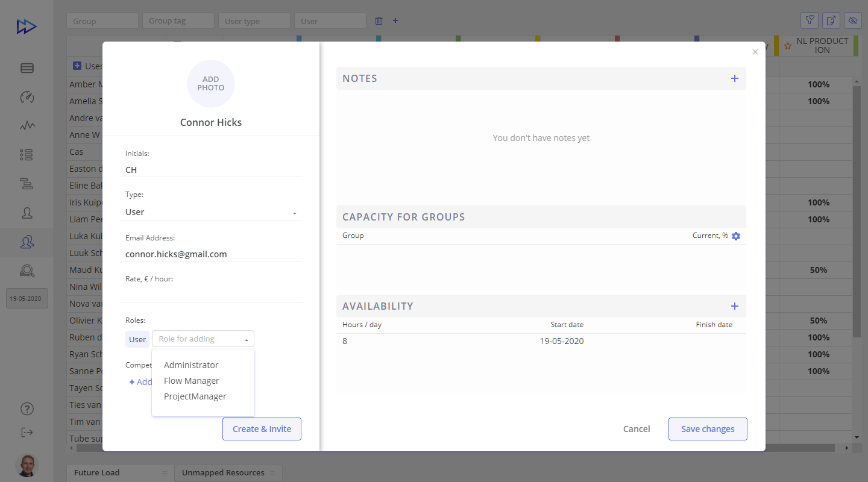Viewport: 868px width, 482px height.
Task: Close the user dialog with the X
Action: (x=755, y=52)
